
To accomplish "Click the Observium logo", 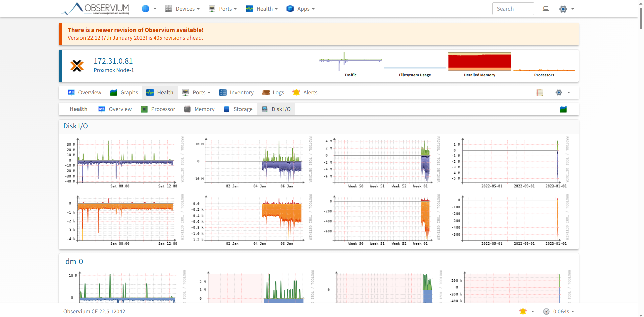I will tap(96, 9).
